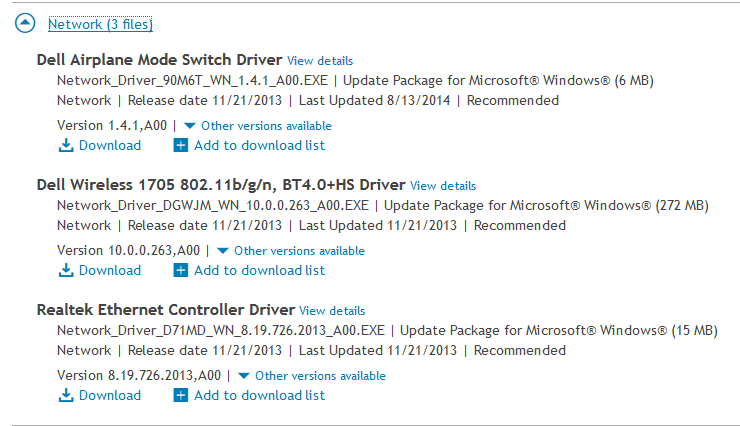Click plus icon for Dell Wireless 1705 Driver
740x426 pixels.
tap(181, 270)
